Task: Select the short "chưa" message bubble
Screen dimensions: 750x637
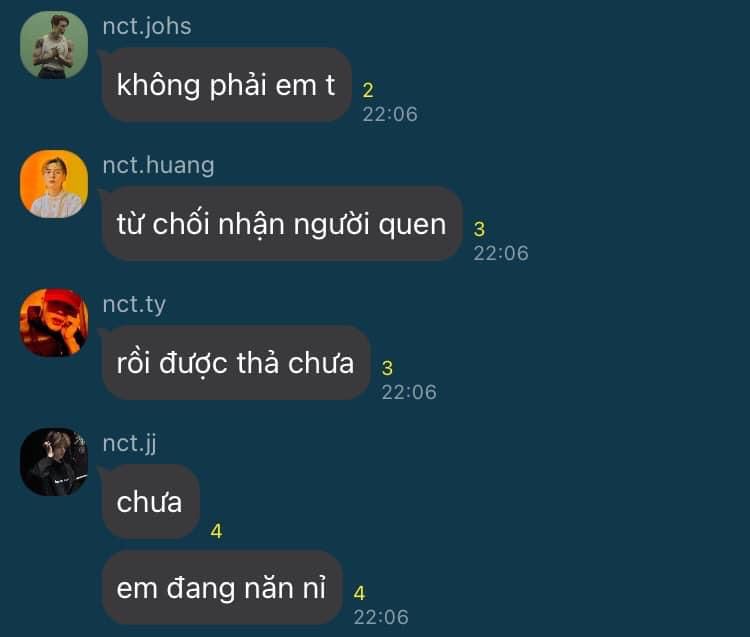Action: [151, 502]
